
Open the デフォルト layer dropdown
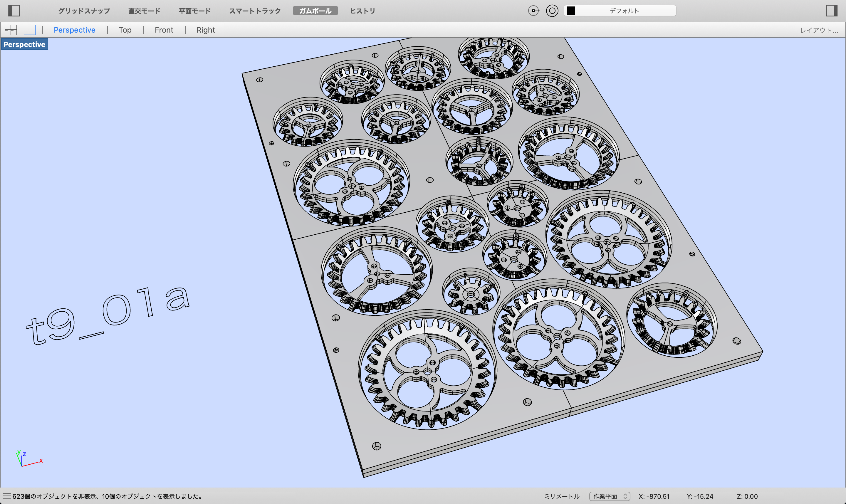coord(624,11)
